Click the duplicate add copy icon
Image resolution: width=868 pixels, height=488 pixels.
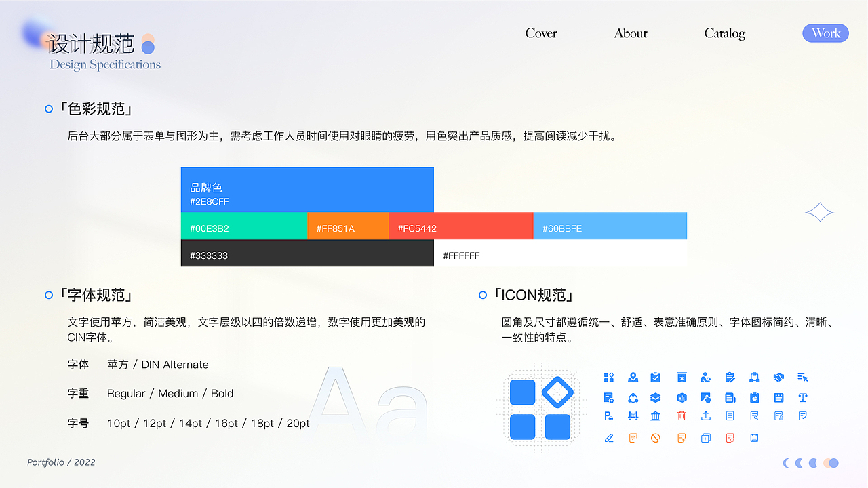tap(705, 439)
